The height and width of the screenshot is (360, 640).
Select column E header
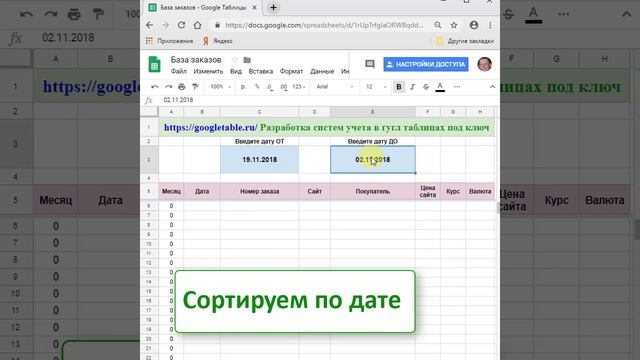click(373, 111)
